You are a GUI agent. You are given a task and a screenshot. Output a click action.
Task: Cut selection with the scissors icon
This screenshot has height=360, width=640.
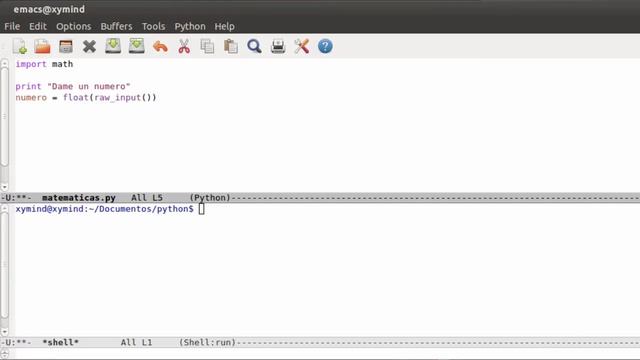click(x=184, y=46)
